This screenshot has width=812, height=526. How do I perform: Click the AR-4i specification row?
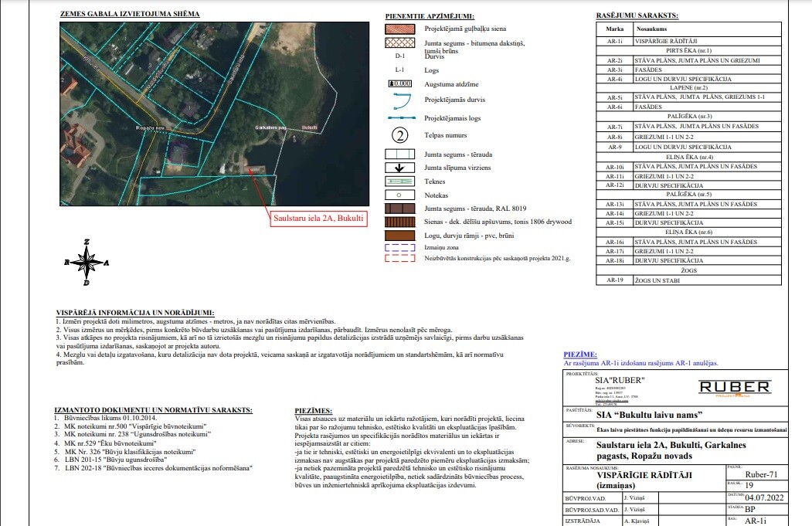click(x=688, y=79)
